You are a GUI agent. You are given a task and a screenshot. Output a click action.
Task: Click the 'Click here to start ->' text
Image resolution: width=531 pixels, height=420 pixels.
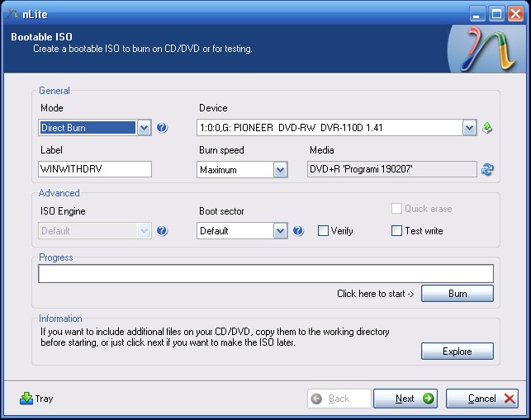[x=375, y=294]
